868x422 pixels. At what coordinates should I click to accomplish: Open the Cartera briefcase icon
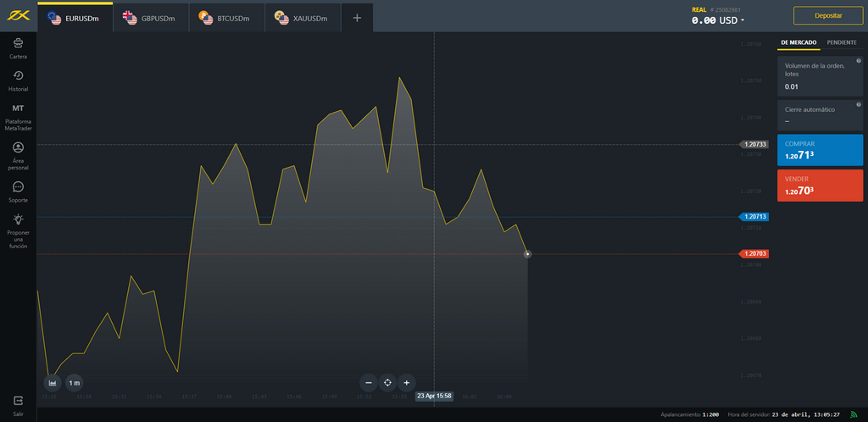click(19, 42)
